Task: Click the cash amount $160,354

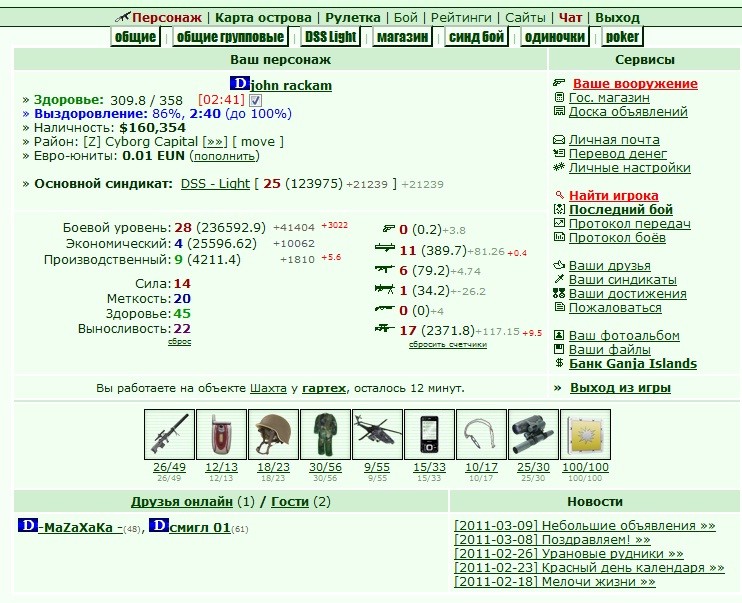Action: 152,128
